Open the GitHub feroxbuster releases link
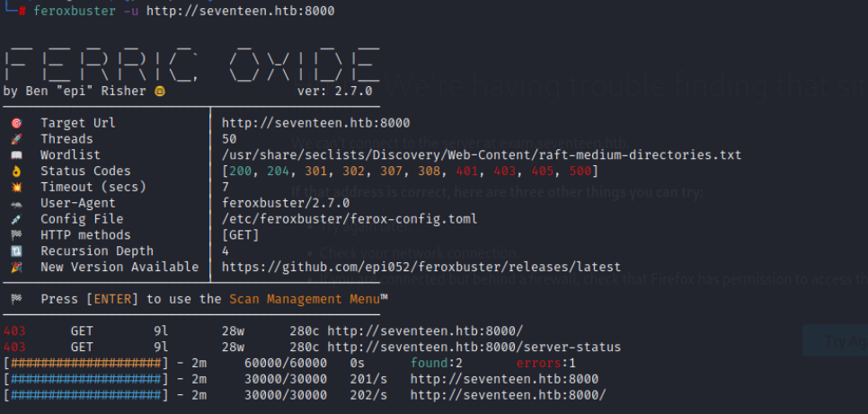 click(x=421, y=267)
